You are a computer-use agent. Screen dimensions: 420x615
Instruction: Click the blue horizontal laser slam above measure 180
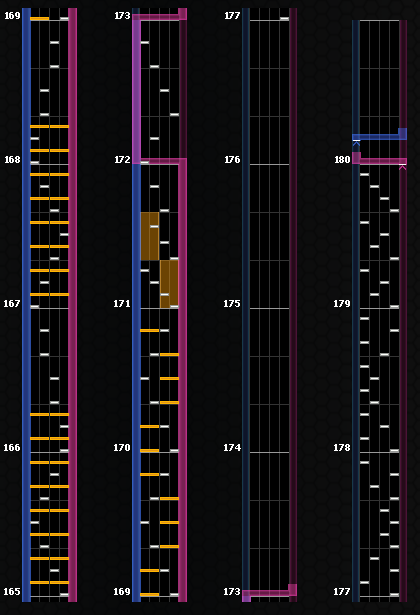coord(379,136)
